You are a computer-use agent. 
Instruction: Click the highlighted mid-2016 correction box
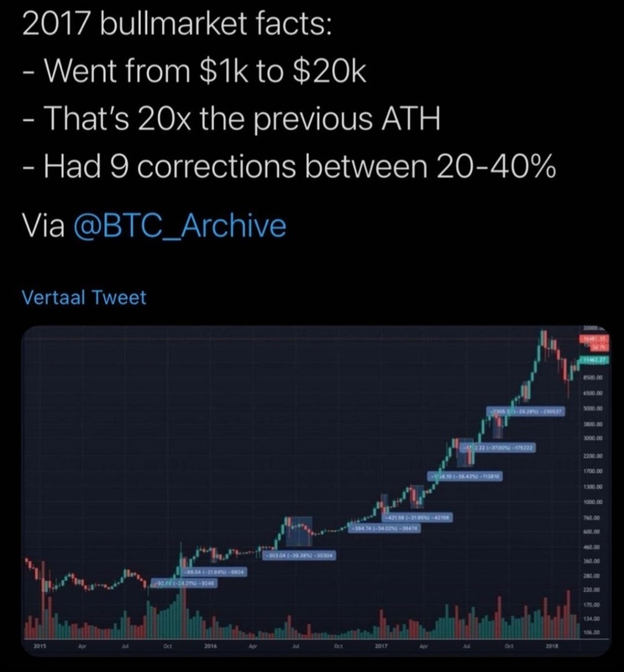(299, 528)
